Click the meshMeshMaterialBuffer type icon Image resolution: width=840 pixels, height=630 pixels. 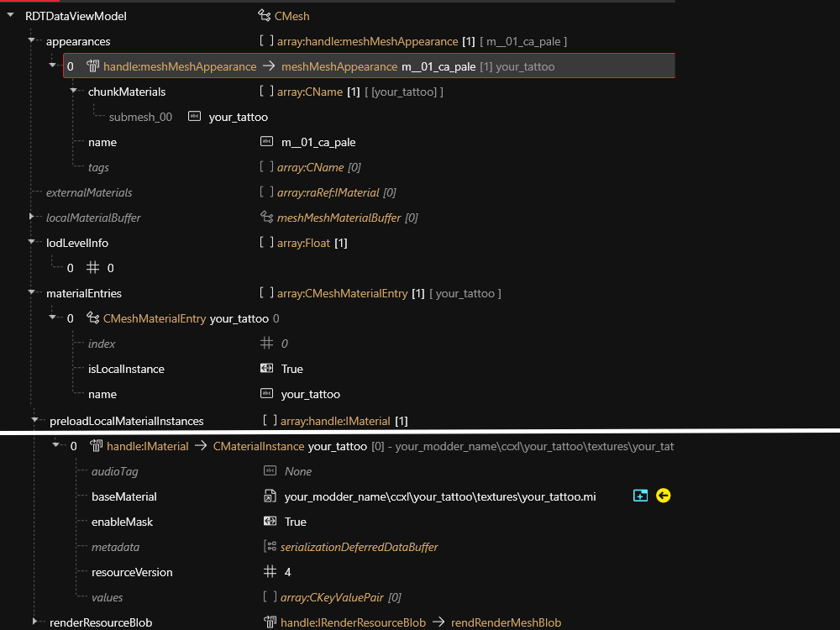point(267,218)
